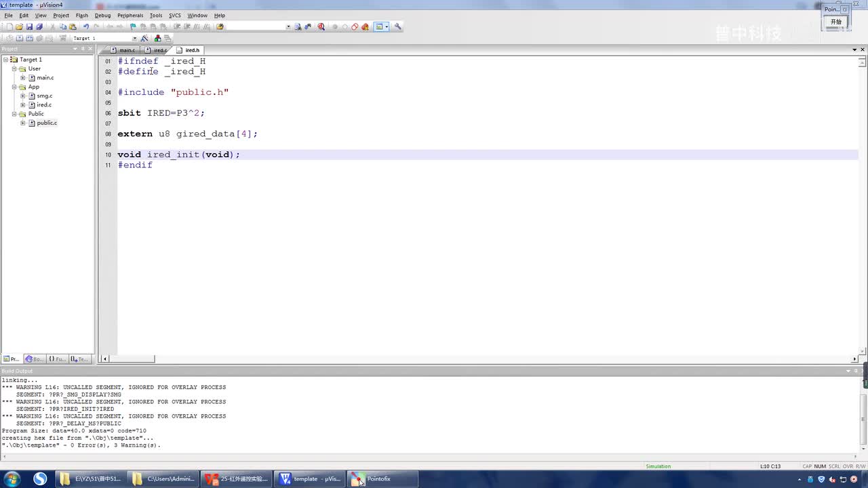Open the E:\YZ\51 folder taskbar button
Image resolution: width=868 pixels, height=488 pixels.
[90, 479]
